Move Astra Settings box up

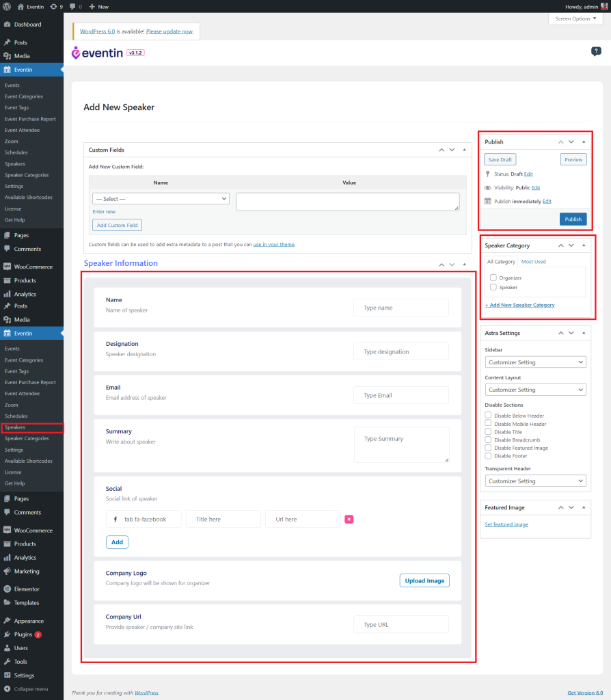[560, 333]
